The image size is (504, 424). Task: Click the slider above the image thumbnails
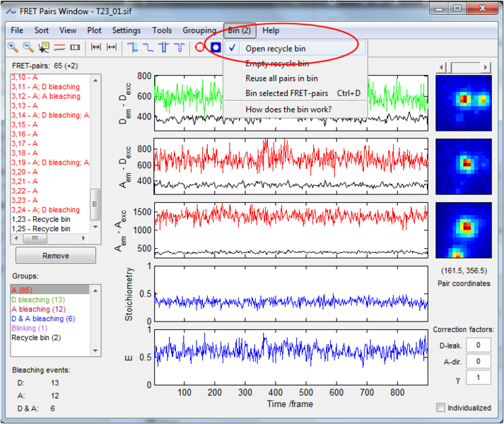point(465,66)
